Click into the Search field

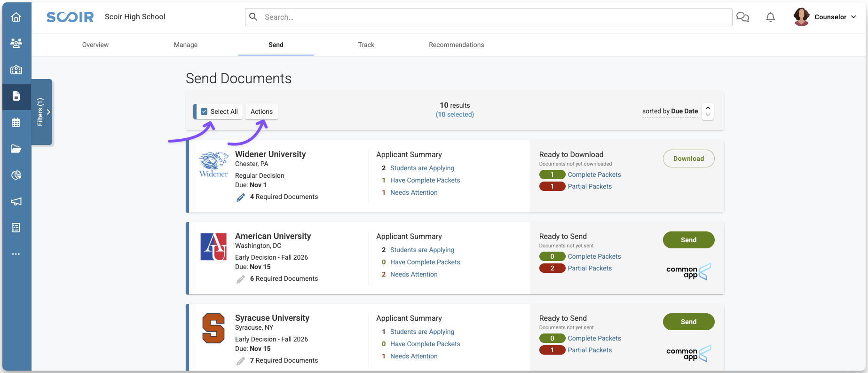[x=489, y=17]
